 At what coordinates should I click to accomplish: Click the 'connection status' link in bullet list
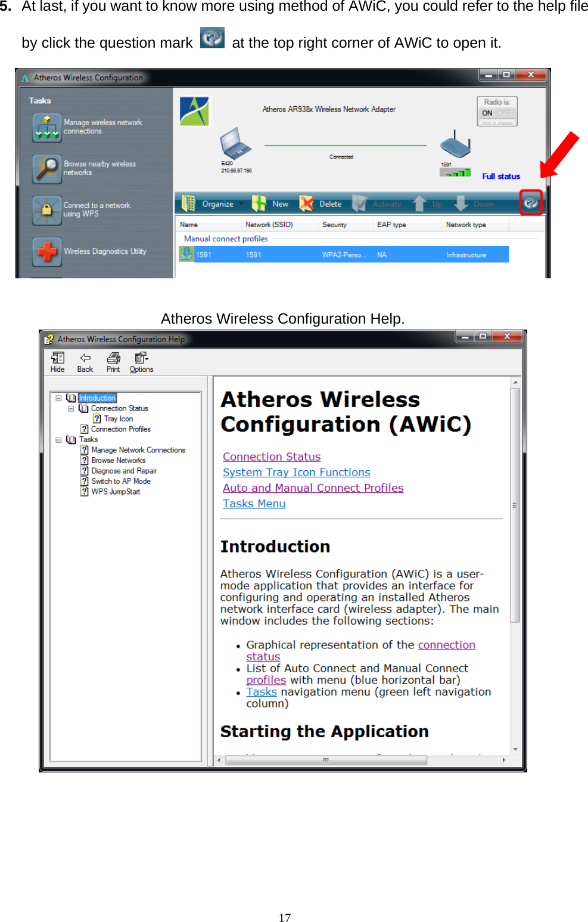pos(447,645)
